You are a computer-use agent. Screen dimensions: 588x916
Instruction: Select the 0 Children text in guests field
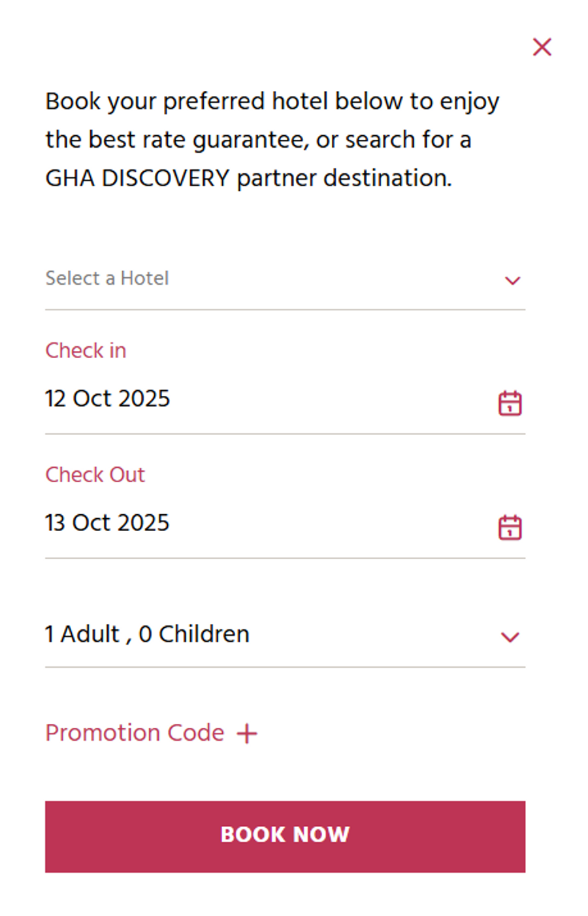click(x=194, y=634)
